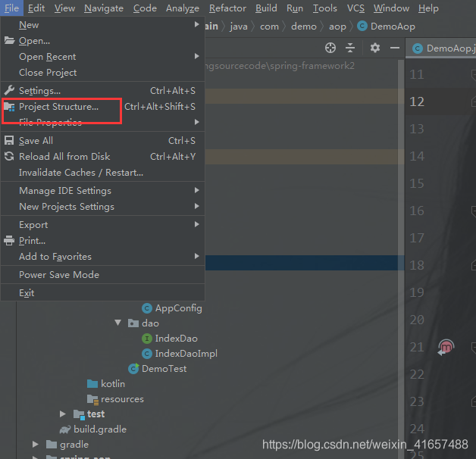Viewport: 476px width, 459px height.
Task: Click the IndexDao interface icon
Action: coord(147,339)
